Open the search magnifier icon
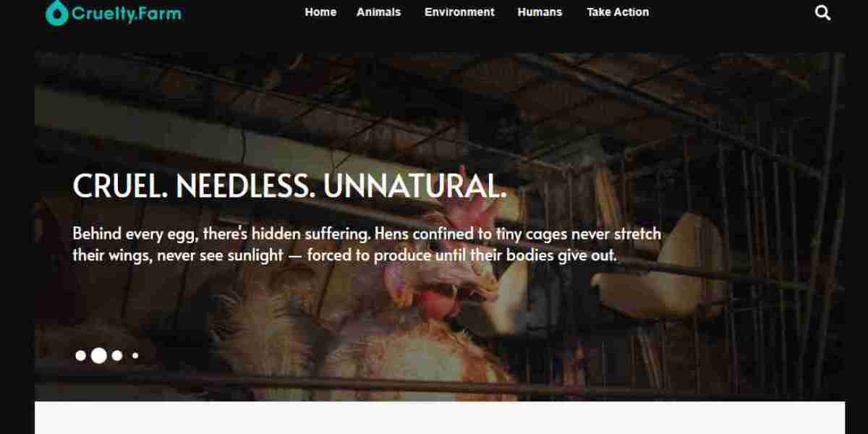The width and height of the screenshot is (868, 434). tap(822, 12)
